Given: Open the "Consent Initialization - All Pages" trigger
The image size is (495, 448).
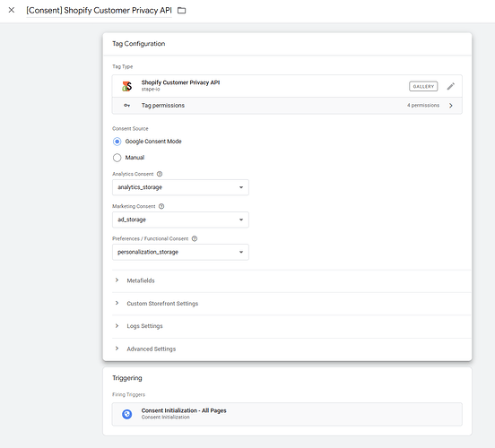Looking at the screenshot, I should (x=287, y=414).
